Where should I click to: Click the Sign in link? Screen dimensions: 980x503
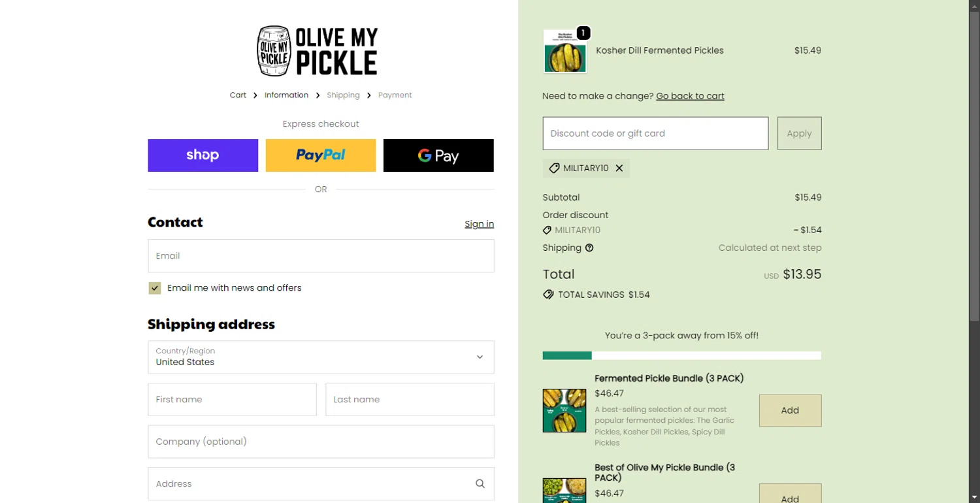479,224
